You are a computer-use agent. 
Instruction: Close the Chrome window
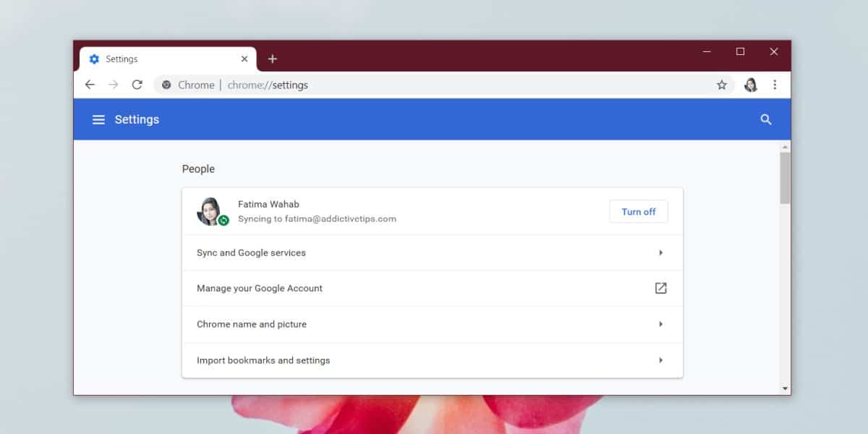click(774, 51)
